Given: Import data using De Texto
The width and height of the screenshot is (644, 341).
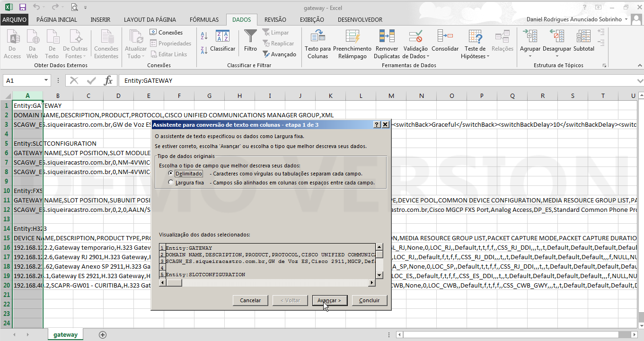Looking at the screenshot, I should 52,44.
